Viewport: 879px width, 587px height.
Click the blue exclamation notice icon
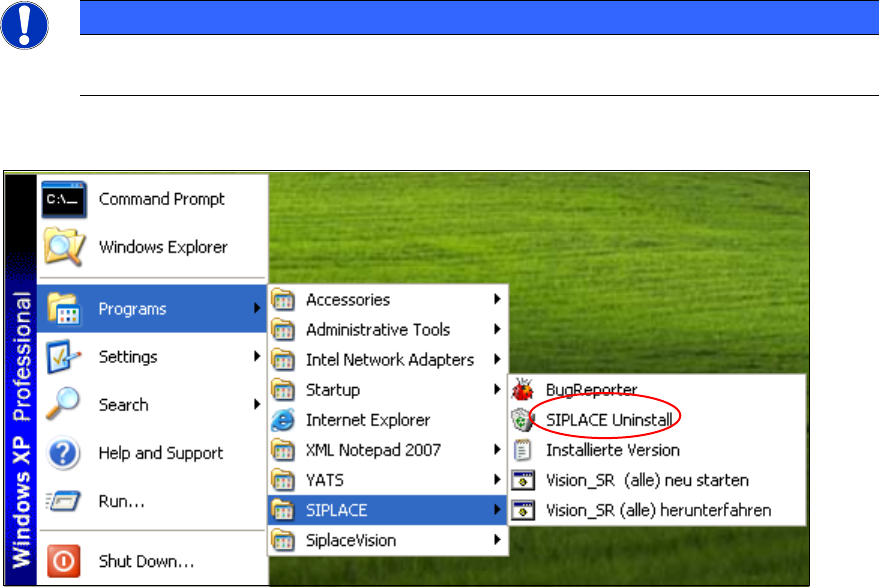click(x=25, y=25)
